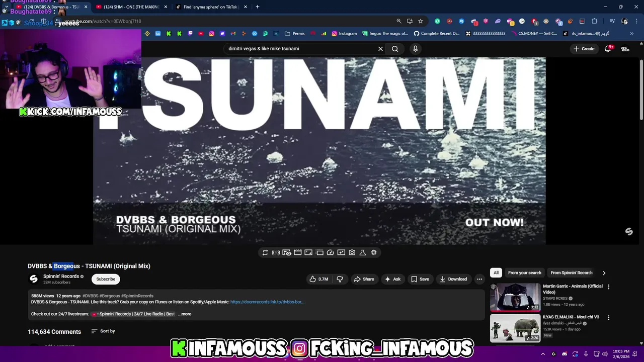Click the video player showing TSUNAMI
This screenshot has height=362, width=644.
coord(319,151)
